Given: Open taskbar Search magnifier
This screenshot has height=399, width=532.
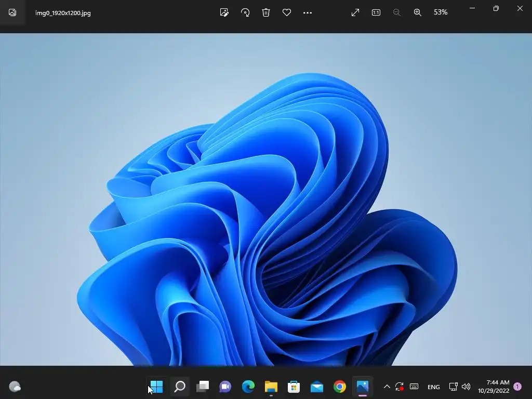Looking at the screenshot, I should click(x=180, y=387).
